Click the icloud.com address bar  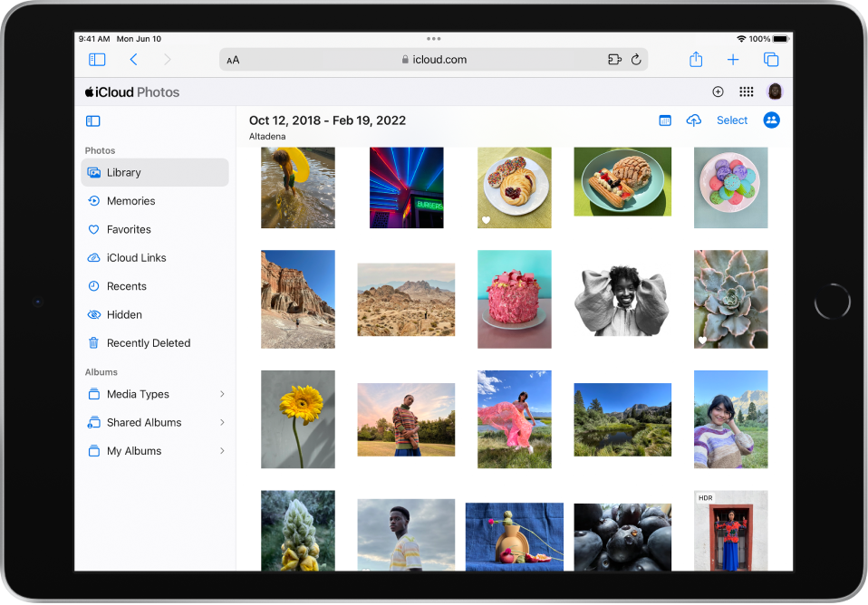click(433, 59)
